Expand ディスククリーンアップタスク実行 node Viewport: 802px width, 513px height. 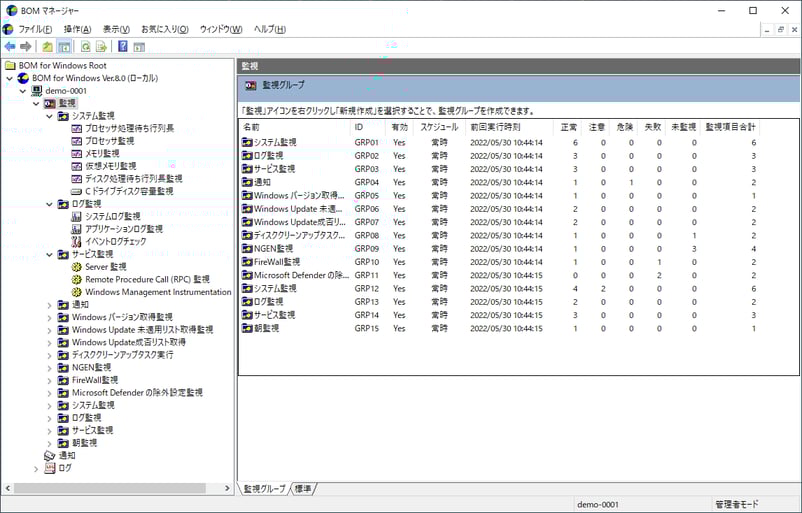(49, 355)
